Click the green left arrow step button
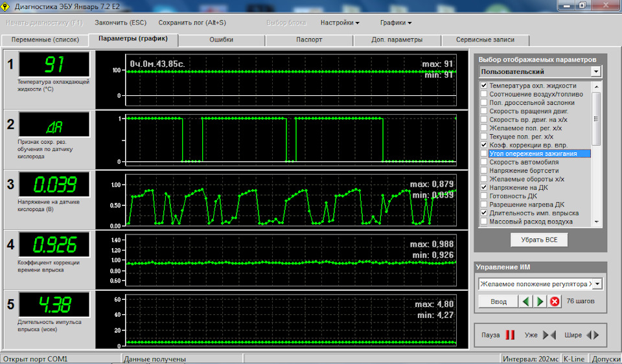The width and height of the screenshot is (622, 364). coord(526,301)
